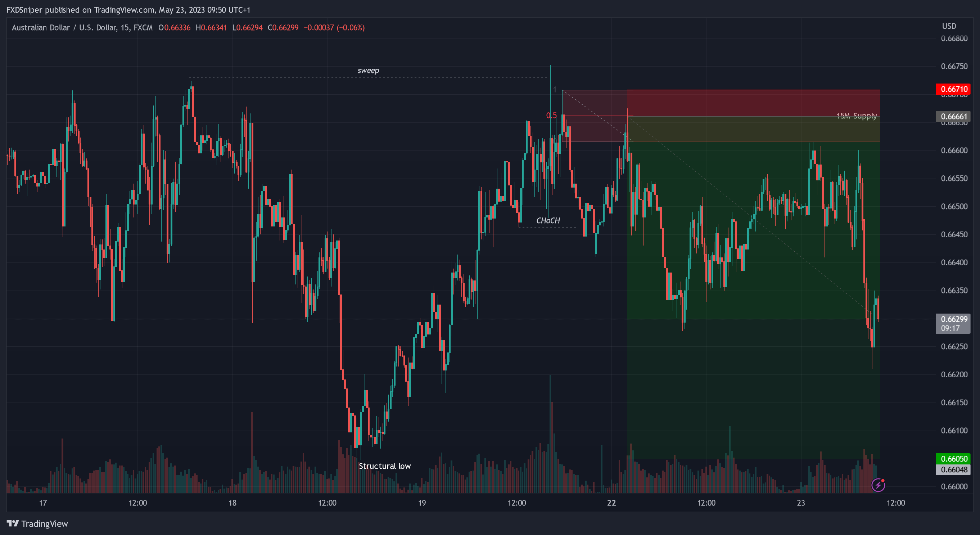
Task: Click the 0.66800 price scale label
Action: 954,39
